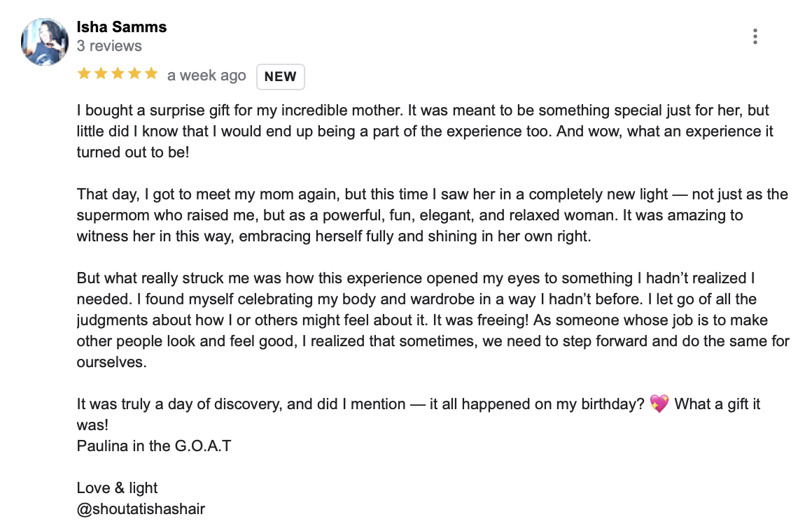
Task: Select the fifth rating star
Action: point(151,74)
